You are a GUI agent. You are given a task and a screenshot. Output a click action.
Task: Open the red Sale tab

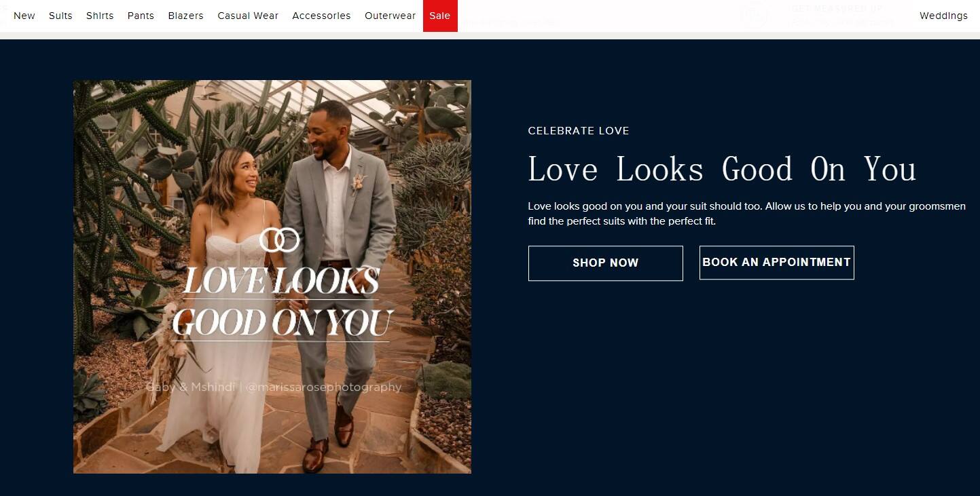(x=440, y=16)
